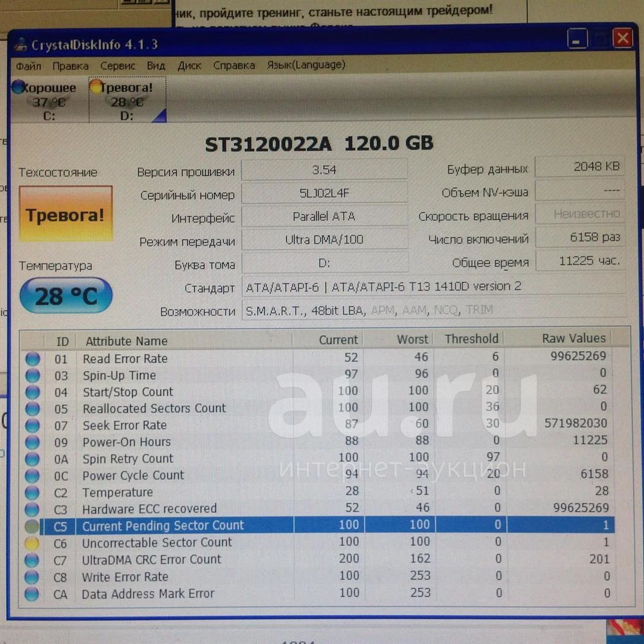Click the status dot for Power Cycle Count

[x=32, y=476]
